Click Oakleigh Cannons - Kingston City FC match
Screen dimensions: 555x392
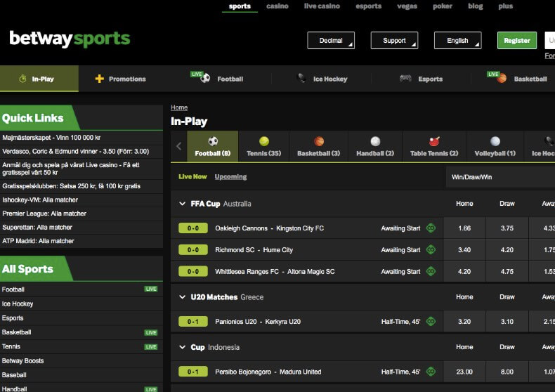[x=269, y=228]
